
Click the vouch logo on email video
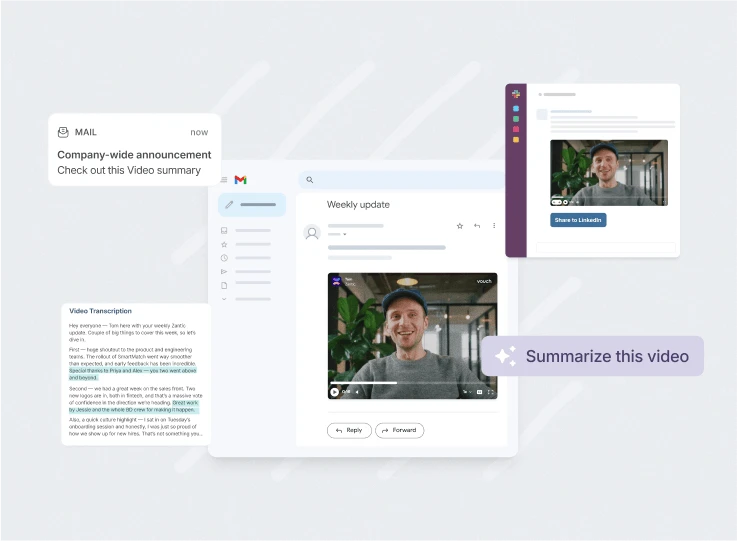(484, 281)
